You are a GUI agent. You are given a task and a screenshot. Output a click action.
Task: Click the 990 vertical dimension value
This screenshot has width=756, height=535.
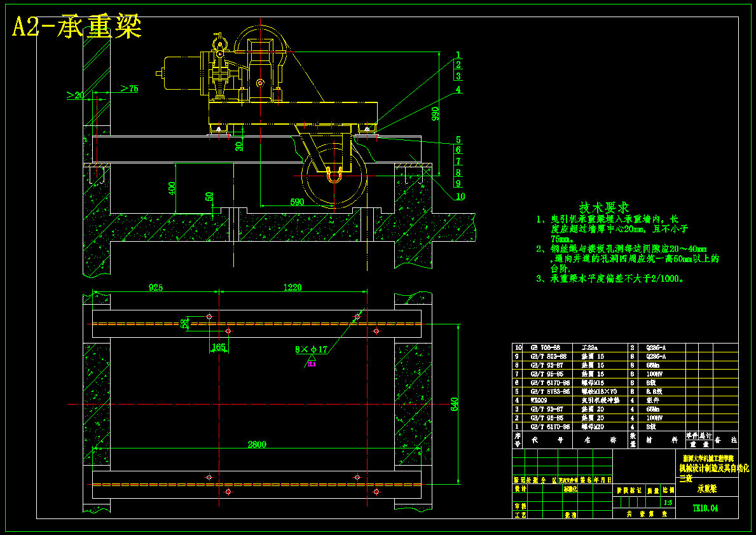tap(436, 113)
